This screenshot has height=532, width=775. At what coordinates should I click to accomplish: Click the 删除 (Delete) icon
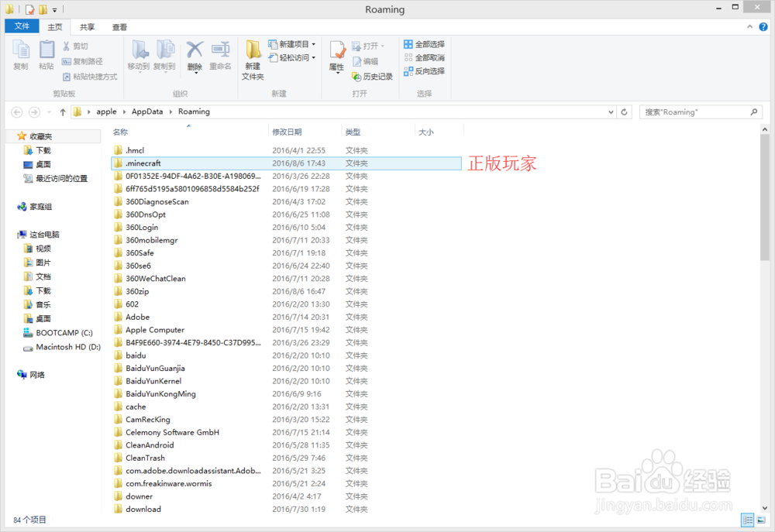click(x=195, y=54)
